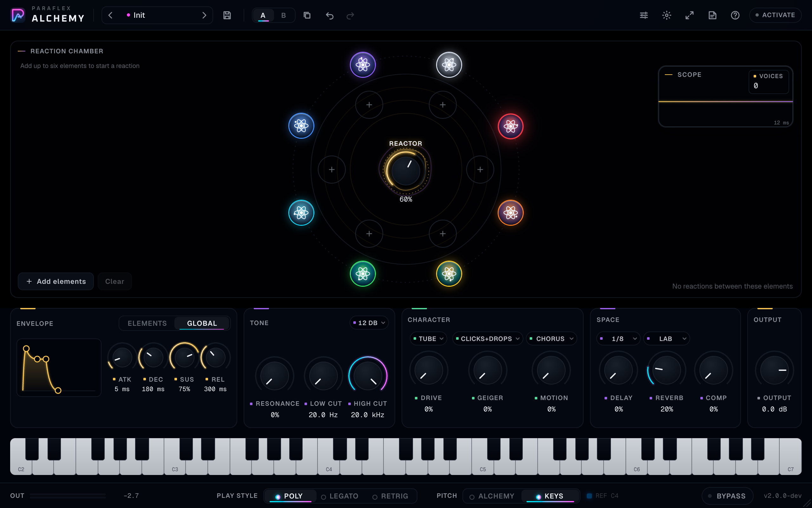Image resolution: width=812 pixels, height=508 pixels.
Task: Click the redo arrow icon
Action: click(x=350, y=16)
